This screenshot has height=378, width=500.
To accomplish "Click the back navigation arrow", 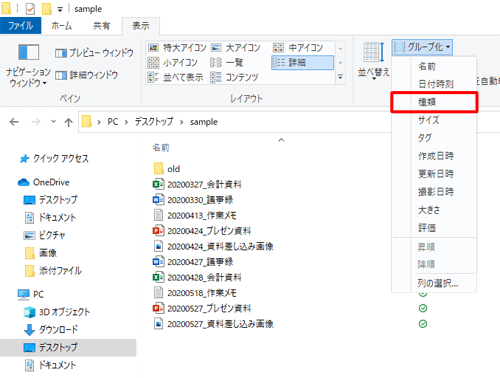I will coord(14,122).
